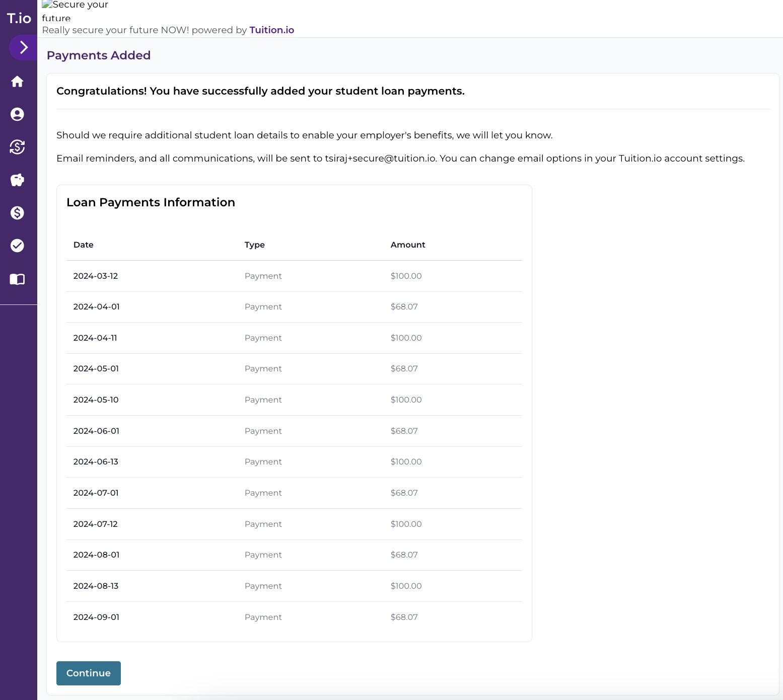Collapse the Loan Payments Information section
The image size is (783, 700).
(x=151, y=202)
